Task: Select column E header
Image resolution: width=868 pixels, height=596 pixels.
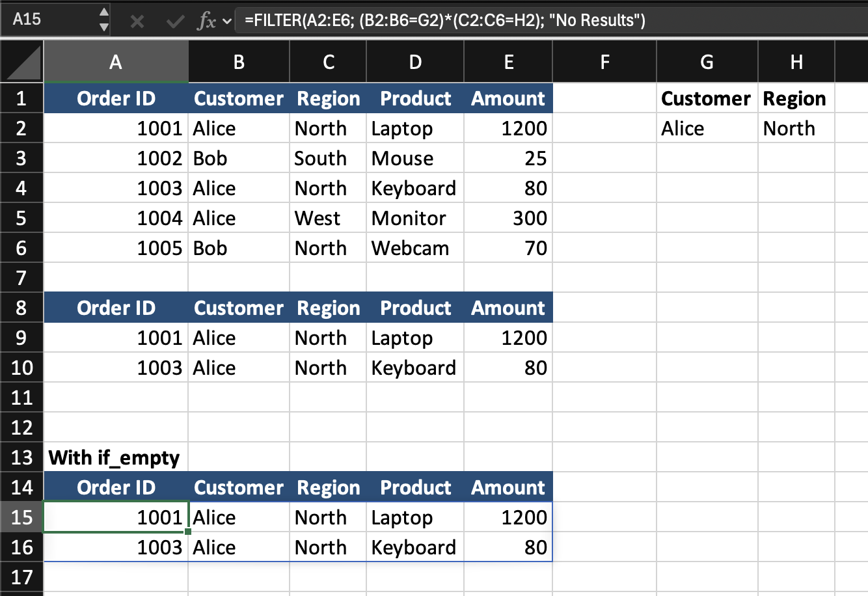Action: click(508, 62)
